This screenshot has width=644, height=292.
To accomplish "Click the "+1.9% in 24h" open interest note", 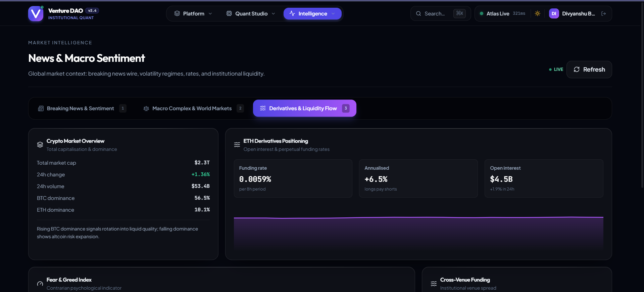I will [502, 189].
